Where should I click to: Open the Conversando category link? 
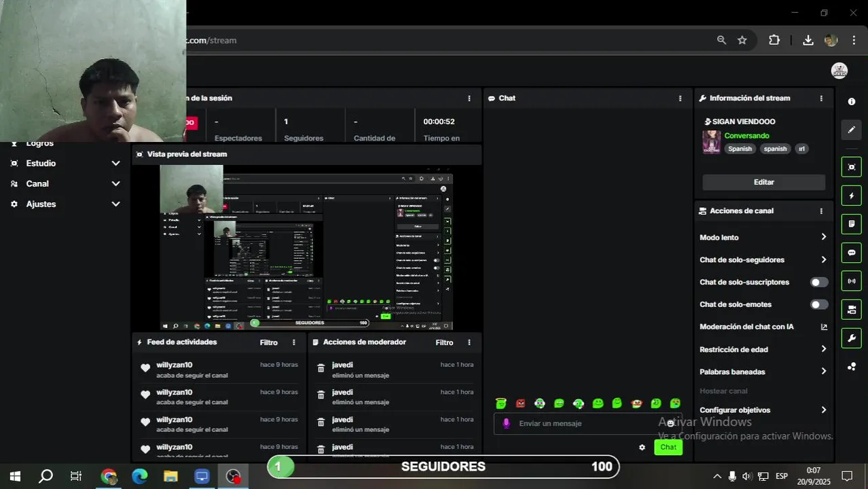[x=746, y=136]
